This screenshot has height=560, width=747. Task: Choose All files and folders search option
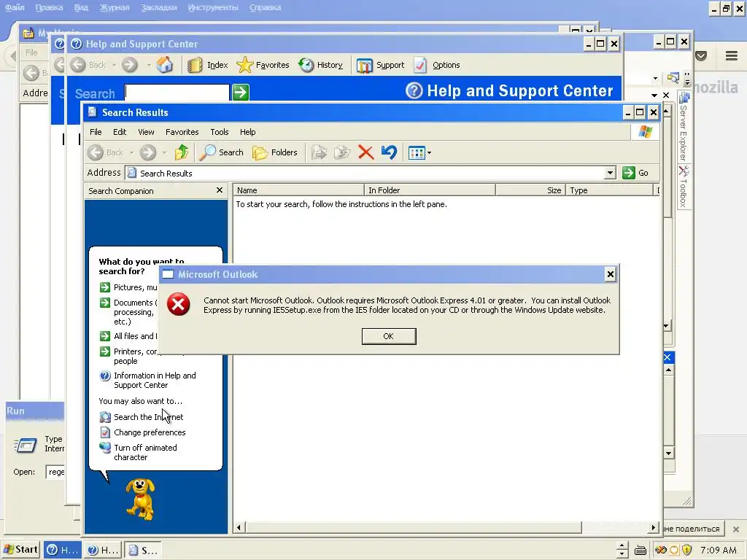pos(128,336)
